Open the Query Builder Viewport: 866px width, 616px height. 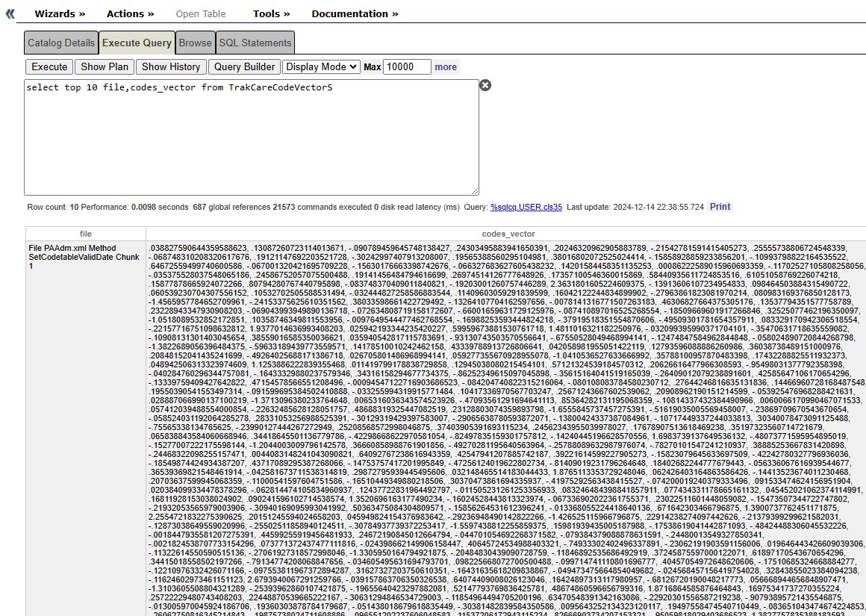tap(244, 66)
